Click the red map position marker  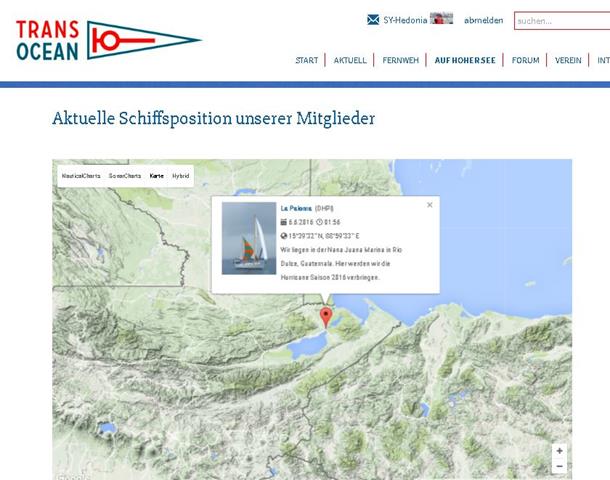click(325, 317)
